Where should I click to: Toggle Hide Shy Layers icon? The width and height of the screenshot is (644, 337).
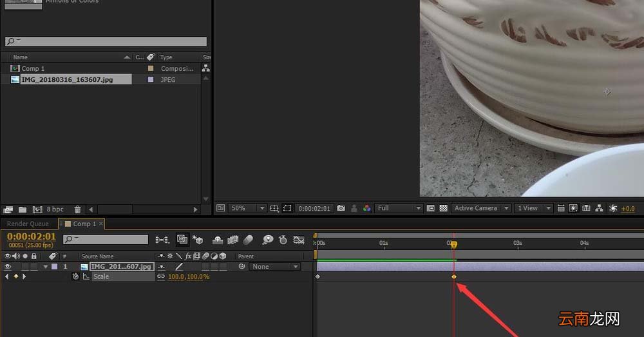[218, 240]
